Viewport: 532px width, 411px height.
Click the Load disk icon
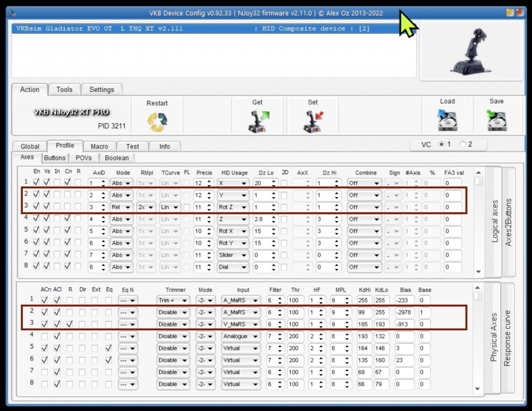tap(447, 120)
